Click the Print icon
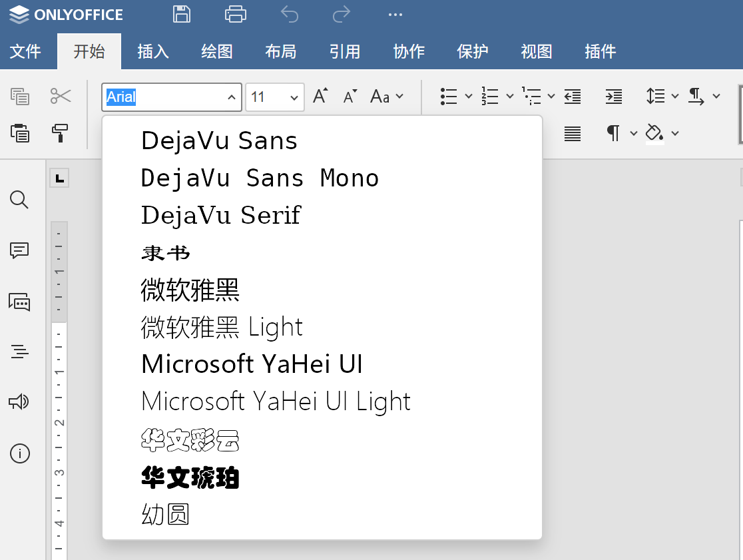 pyautogui.click(x=236, y=14)
